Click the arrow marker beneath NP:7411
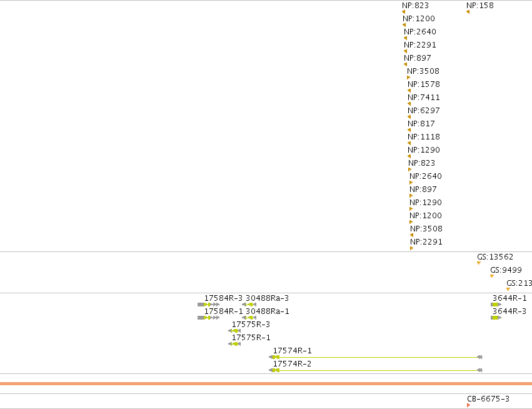The image size is (532, 409). (409, 104)
